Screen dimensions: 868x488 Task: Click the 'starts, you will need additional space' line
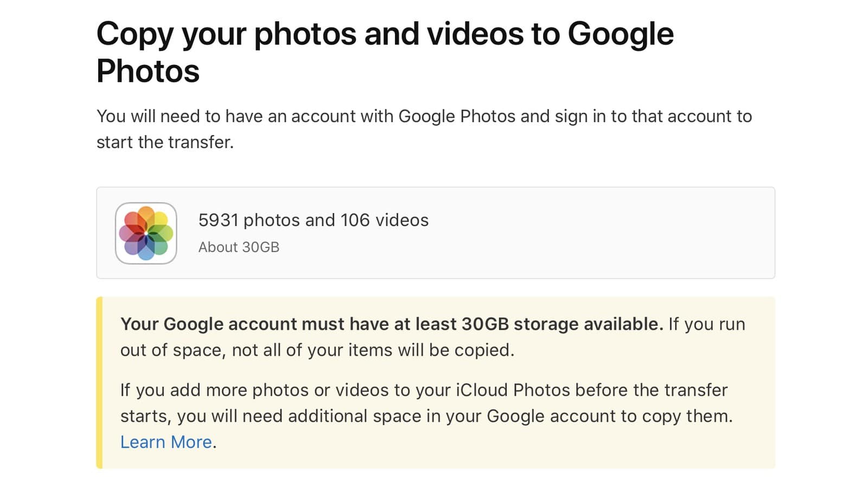(426, 416)
